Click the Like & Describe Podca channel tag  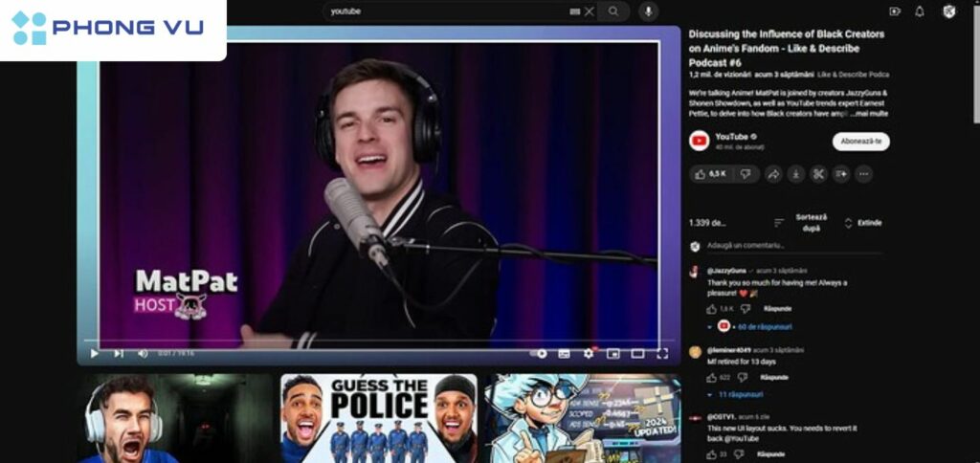[853, 75]
